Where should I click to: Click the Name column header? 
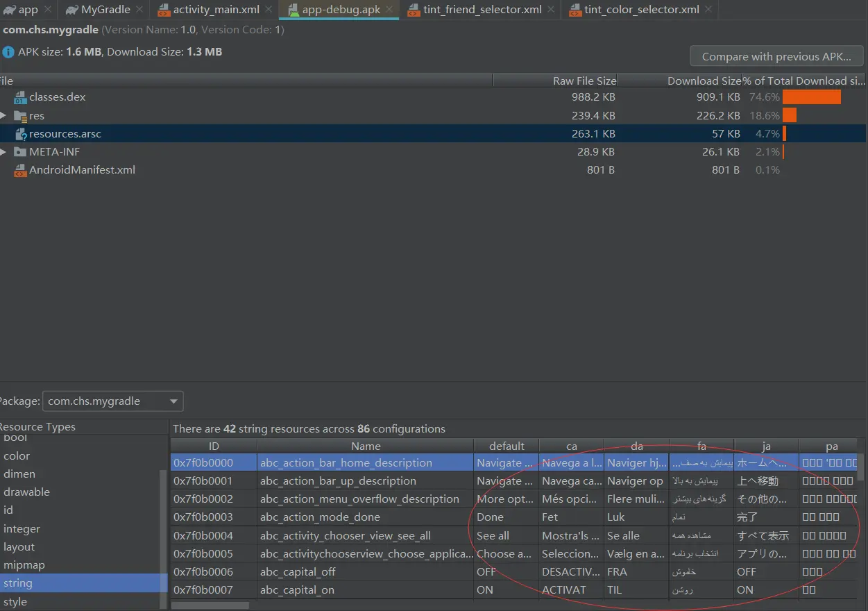(x=366, y=446)
